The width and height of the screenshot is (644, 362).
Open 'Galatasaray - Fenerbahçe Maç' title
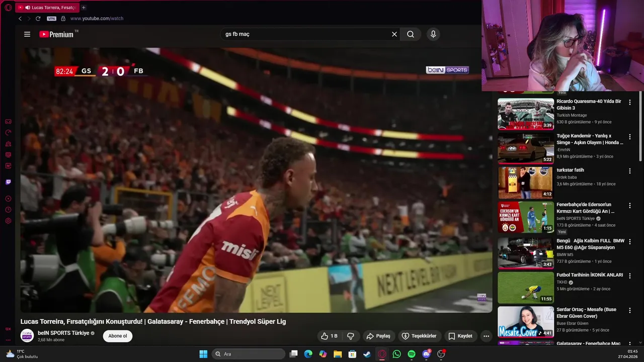pyautogui.click(x=588, y=343)
